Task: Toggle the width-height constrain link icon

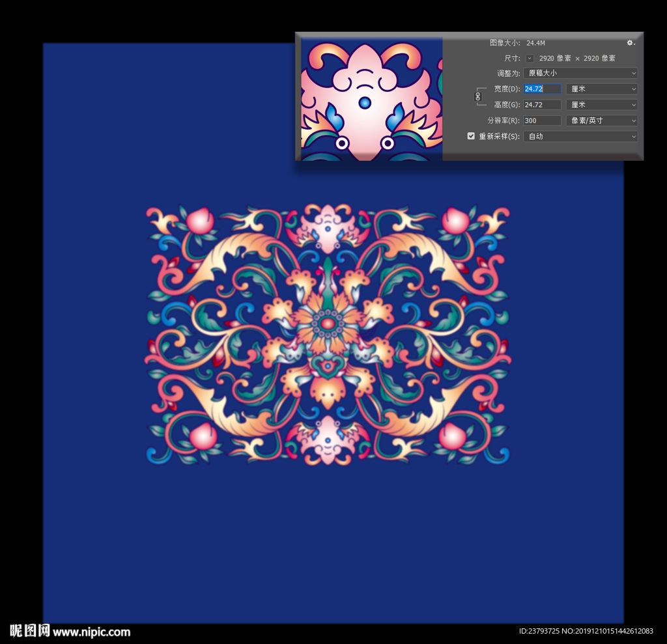Action: coord(477,96)
